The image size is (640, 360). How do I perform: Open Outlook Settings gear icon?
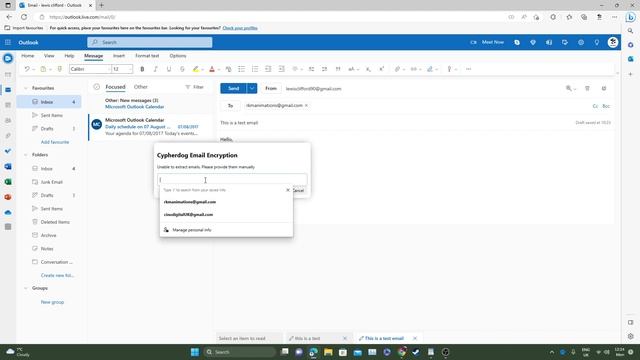coord(581,42)
